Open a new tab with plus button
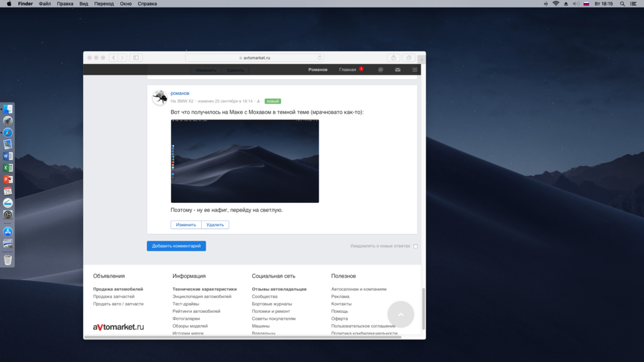Screen dimensions: 644x362 tap(421, 60)
